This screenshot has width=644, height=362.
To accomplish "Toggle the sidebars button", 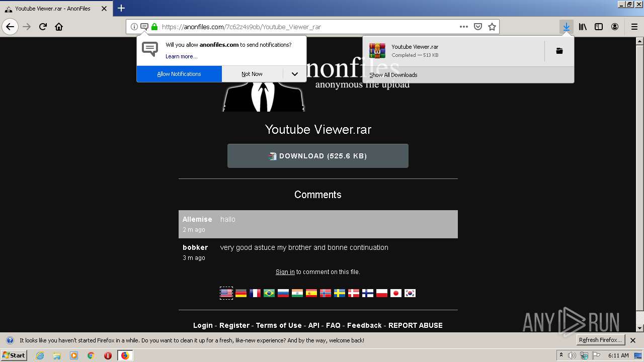I will click(x=599, y=27).
